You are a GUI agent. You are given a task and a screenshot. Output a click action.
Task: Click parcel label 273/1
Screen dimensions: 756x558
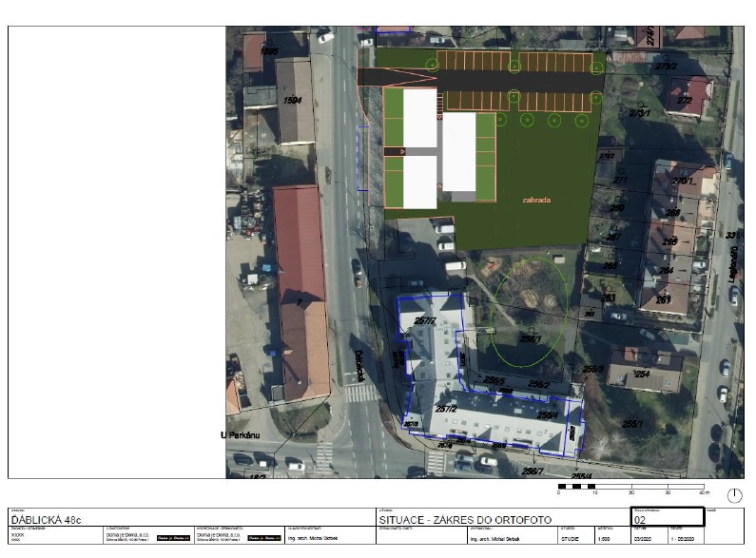(640, 113)
